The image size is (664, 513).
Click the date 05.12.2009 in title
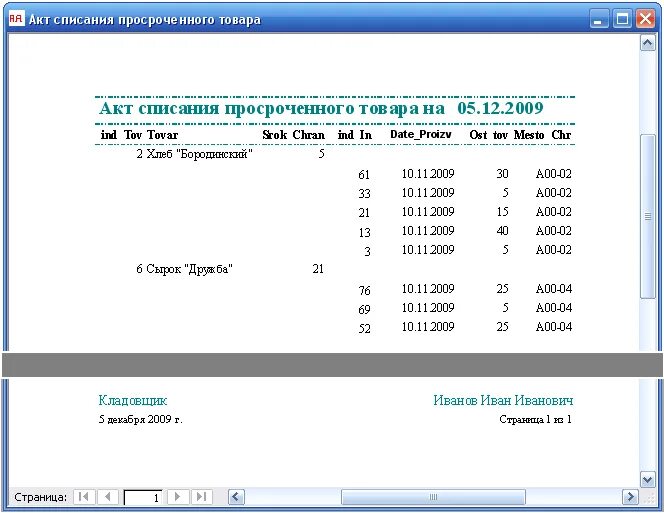pos(500,108)
